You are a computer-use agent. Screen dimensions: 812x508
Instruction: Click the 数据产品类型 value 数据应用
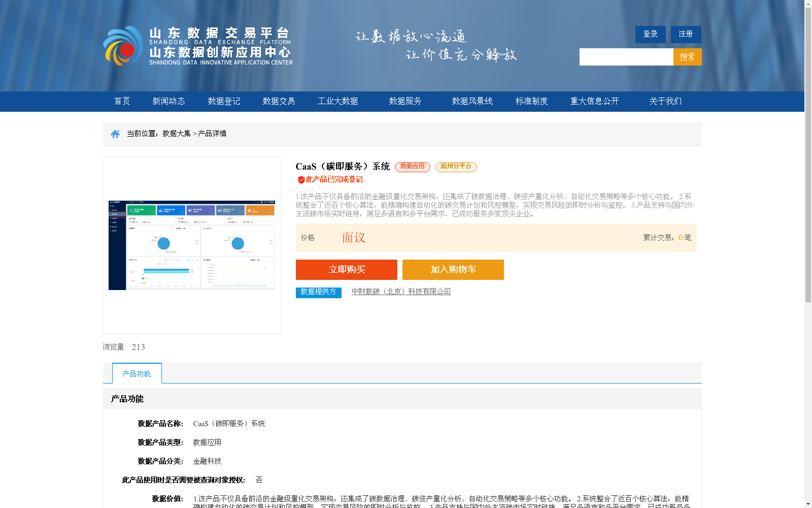tap(207, 442)
